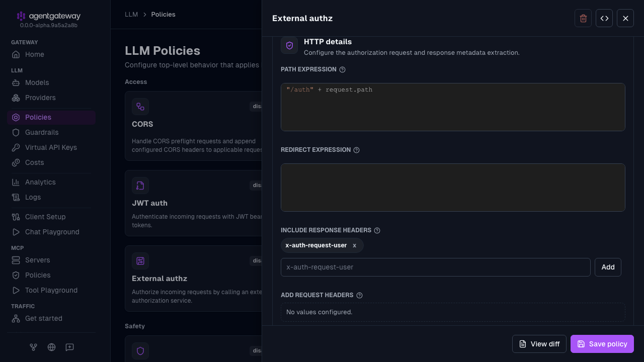644x362 pixels.
Task: Click the Tool Playground play icon
Action: pos(16,290)
